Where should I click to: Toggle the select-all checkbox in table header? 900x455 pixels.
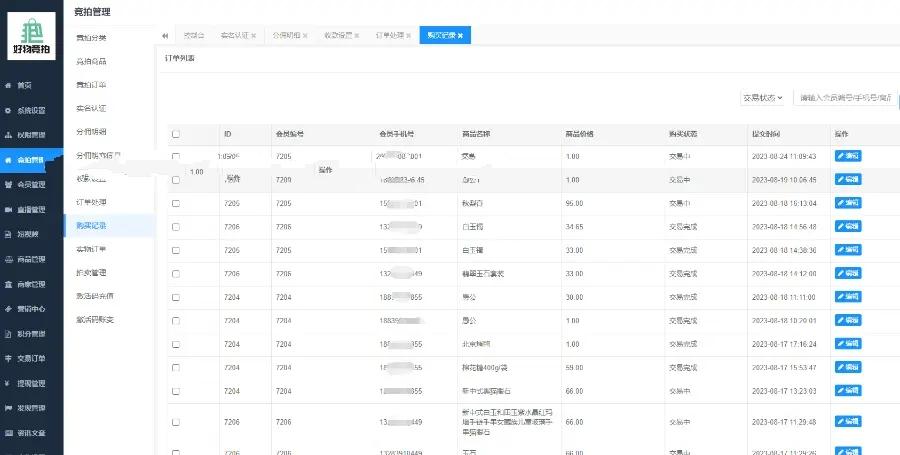click(176, 134)
